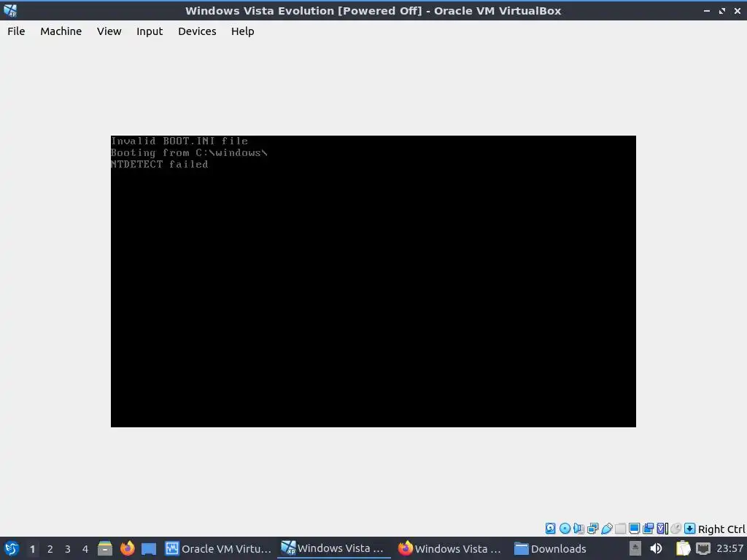The image size is (747, 560).
Task: Click the CPU virtualization status icon
Action: point(662,528)
